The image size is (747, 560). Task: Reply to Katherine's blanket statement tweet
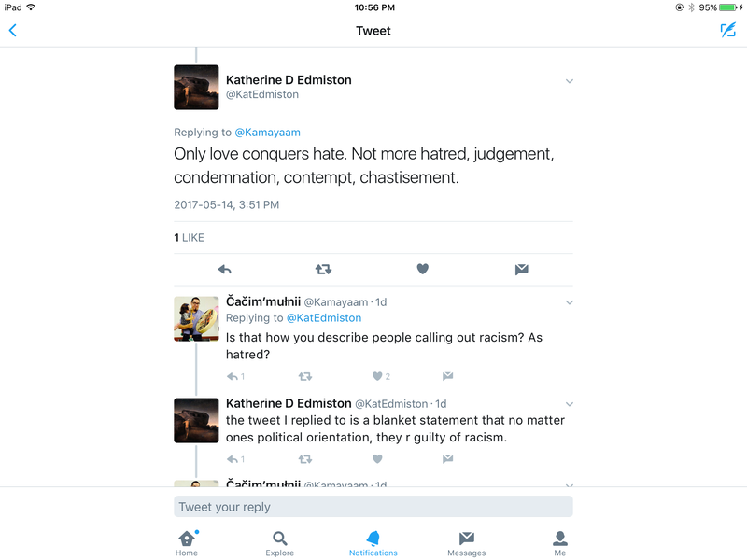point(232,459)
